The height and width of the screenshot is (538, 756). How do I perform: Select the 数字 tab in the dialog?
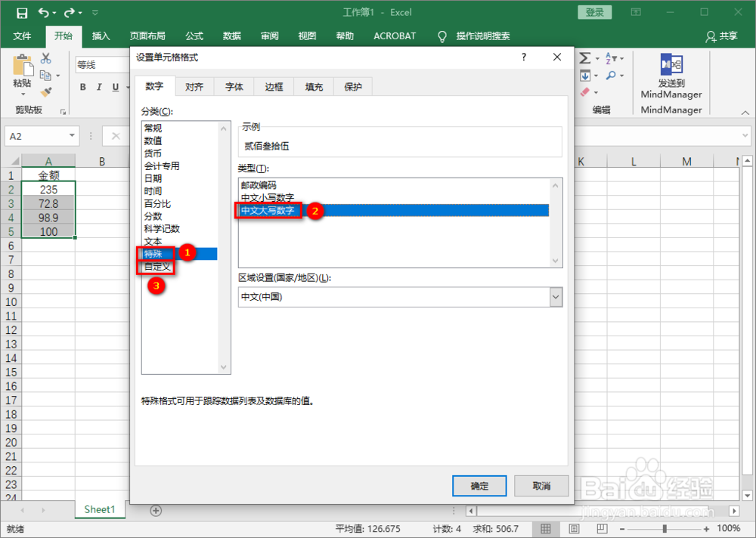click(x=155, y=85)
